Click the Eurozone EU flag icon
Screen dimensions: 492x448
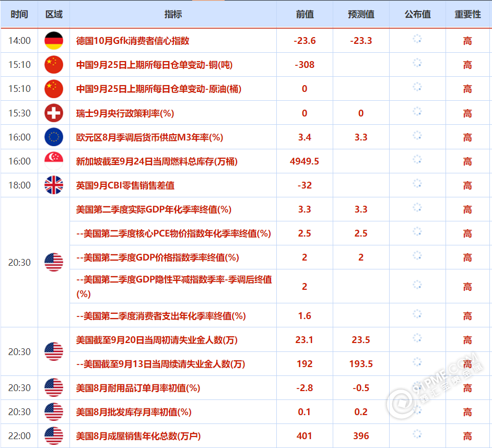53,137
